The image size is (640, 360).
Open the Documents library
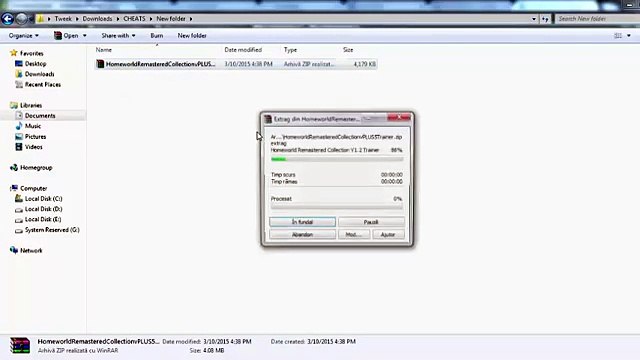coord(40,116)
